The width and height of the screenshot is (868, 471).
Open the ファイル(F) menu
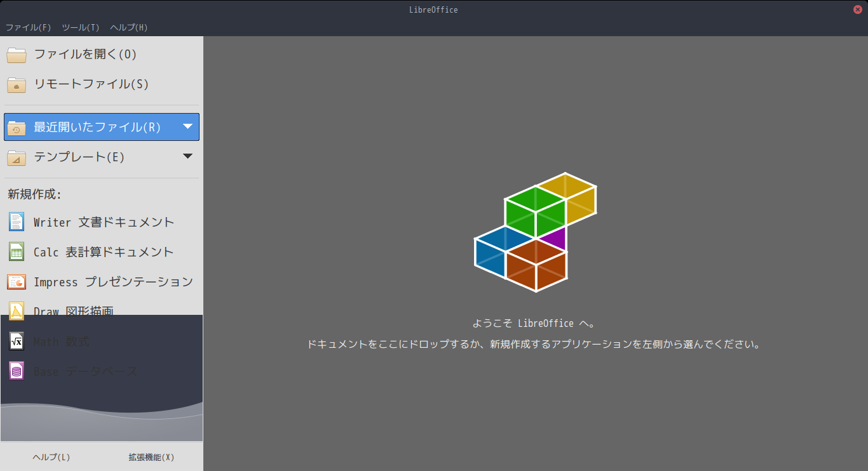tap(28, 27)
